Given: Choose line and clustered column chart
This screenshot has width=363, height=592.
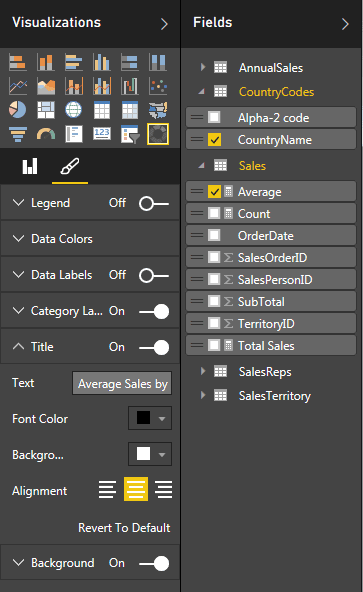Looking at the screenshot, I should tap(102, 86).
